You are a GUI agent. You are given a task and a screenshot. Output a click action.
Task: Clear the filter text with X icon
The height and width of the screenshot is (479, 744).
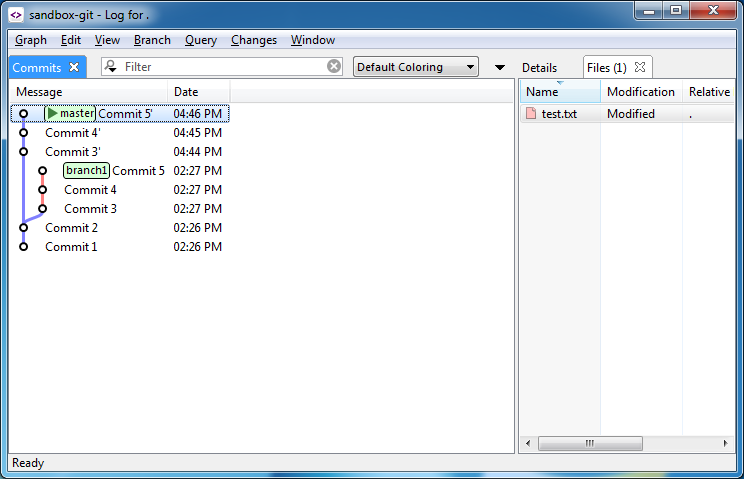pos(334,67)
